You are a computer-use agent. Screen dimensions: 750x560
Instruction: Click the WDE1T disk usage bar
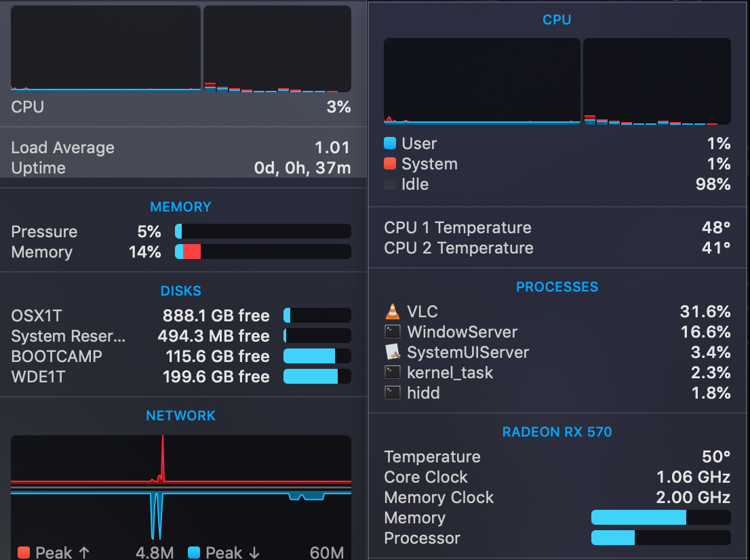pyautogui.click(x=317, y=377)
